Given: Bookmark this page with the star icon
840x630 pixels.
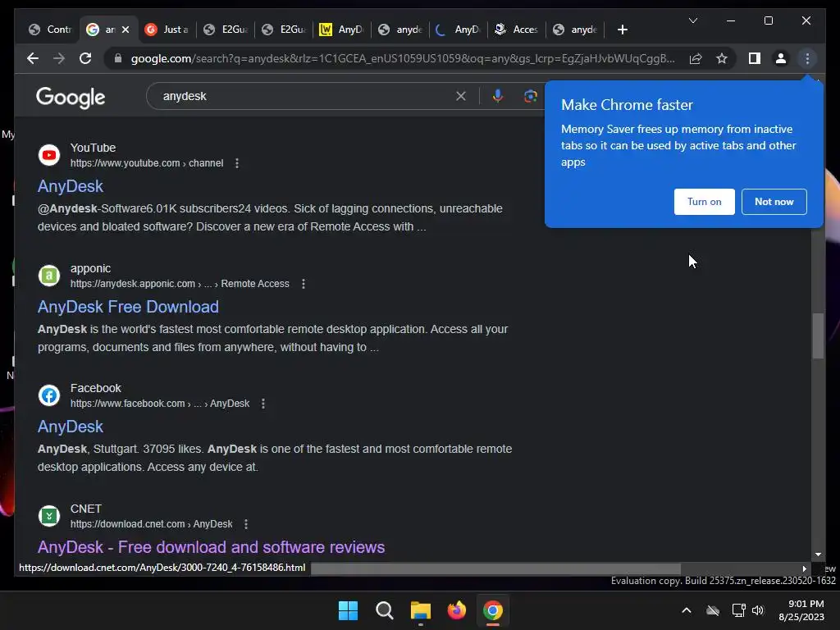Looking at the screenshot, I should pyautogui.click(x=722, y=58).
